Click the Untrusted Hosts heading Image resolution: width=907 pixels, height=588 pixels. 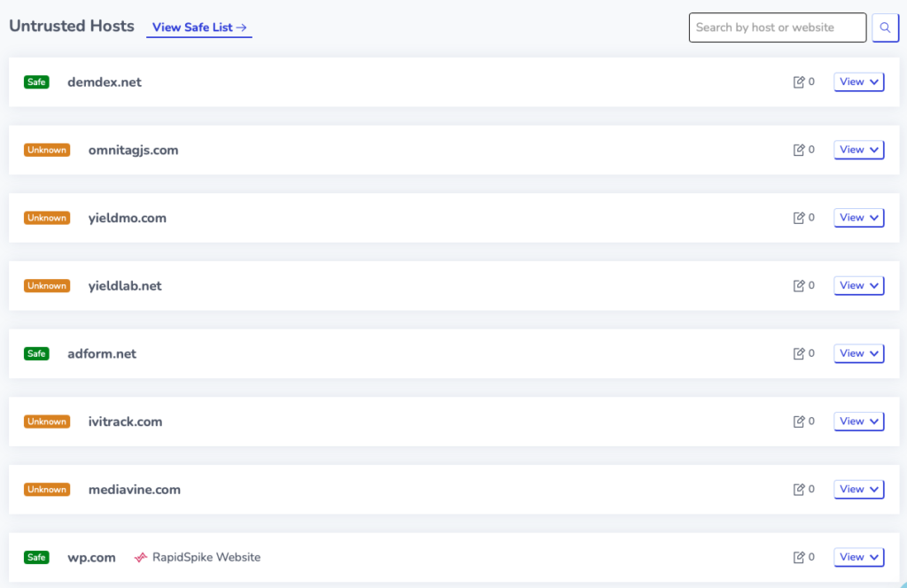(x=72, y=26)
